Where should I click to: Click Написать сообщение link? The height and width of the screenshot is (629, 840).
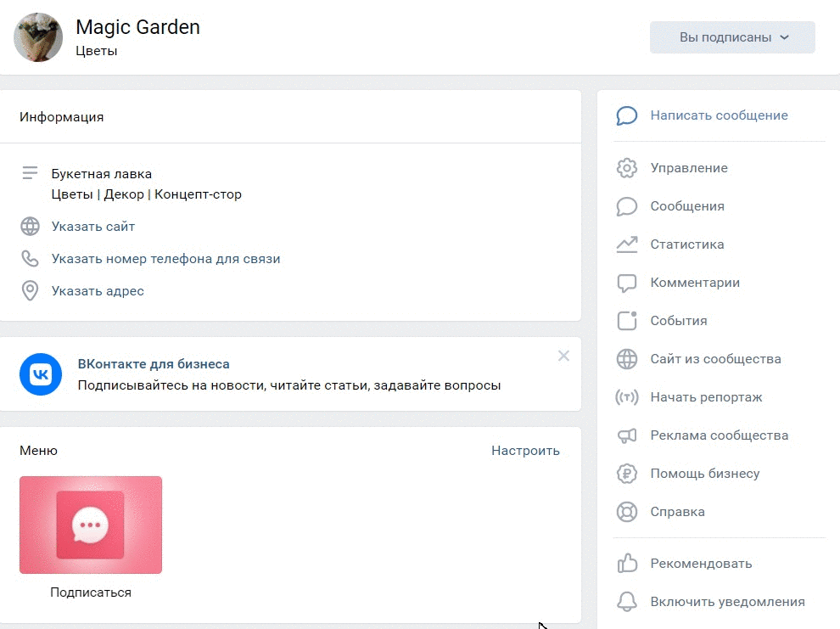(719, 115)
